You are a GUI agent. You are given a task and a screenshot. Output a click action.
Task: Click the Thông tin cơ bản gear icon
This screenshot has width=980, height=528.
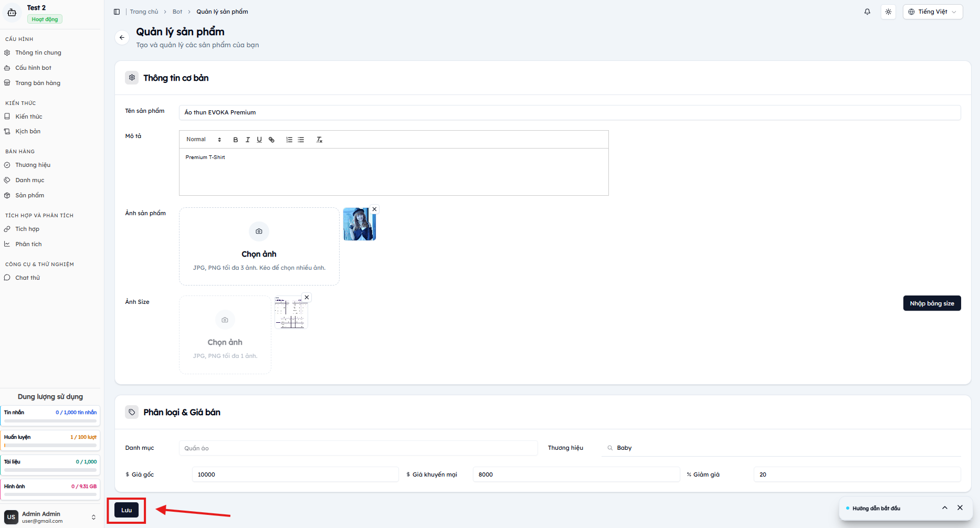132,78
